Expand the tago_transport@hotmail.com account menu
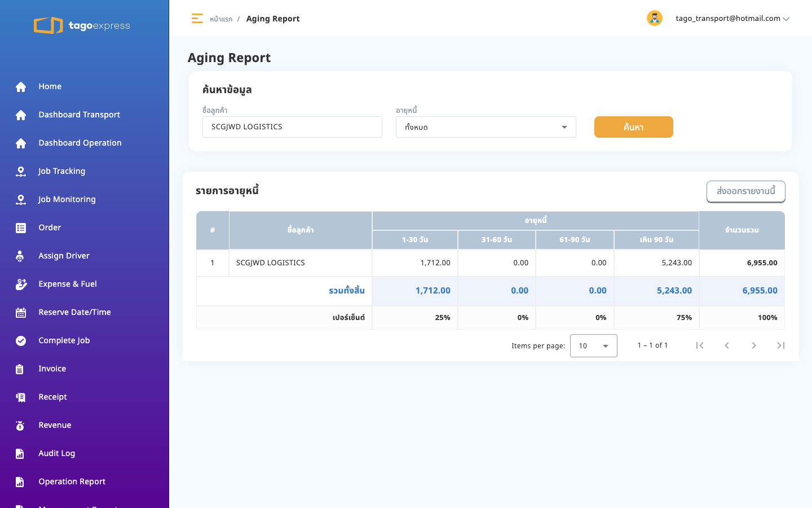 point(732,19)
